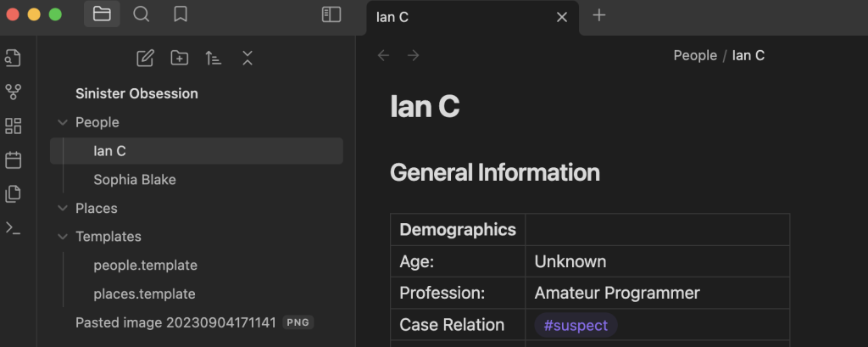
Task: Collapse the Templates folder
Action: (63, 237)
